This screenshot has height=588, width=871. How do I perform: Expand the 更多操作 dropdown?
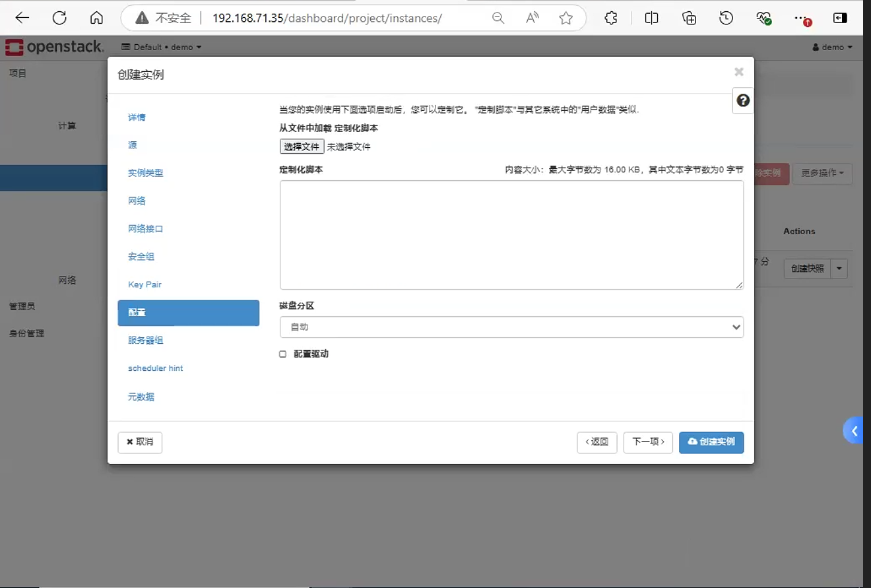822,173
